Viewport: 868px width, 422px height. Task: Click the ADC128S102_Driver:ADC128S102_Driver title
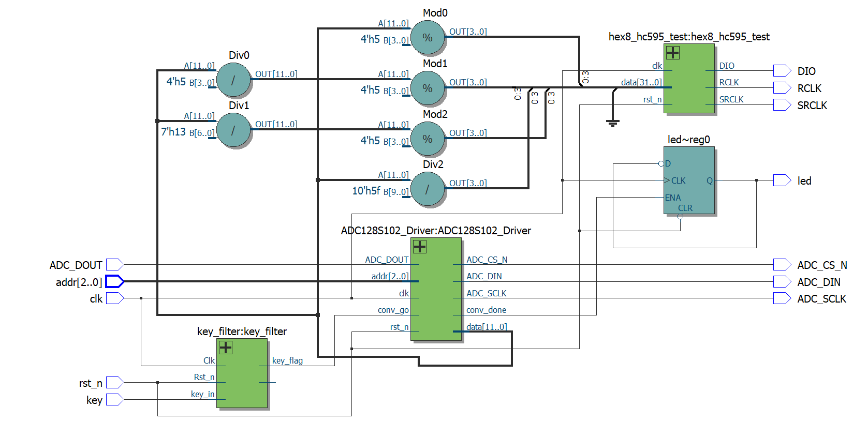(x=436, y=231)
